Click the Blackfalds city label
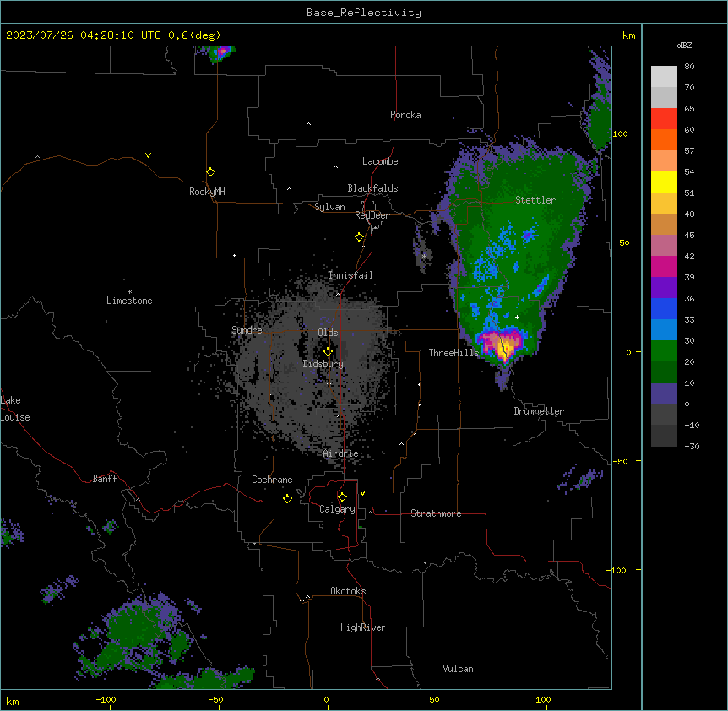Image resolution: width=728 pixels, height=711 pixels. pyautogui.click(x=372, y=188)
